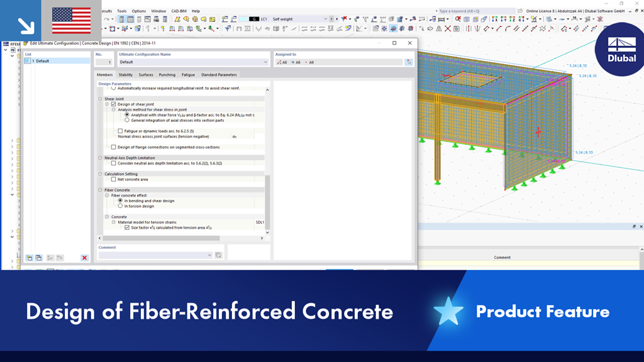Screen dimensions: 644x362
Task: Uncheck Size factor calculated from tension area
Action: click(127, 228)
